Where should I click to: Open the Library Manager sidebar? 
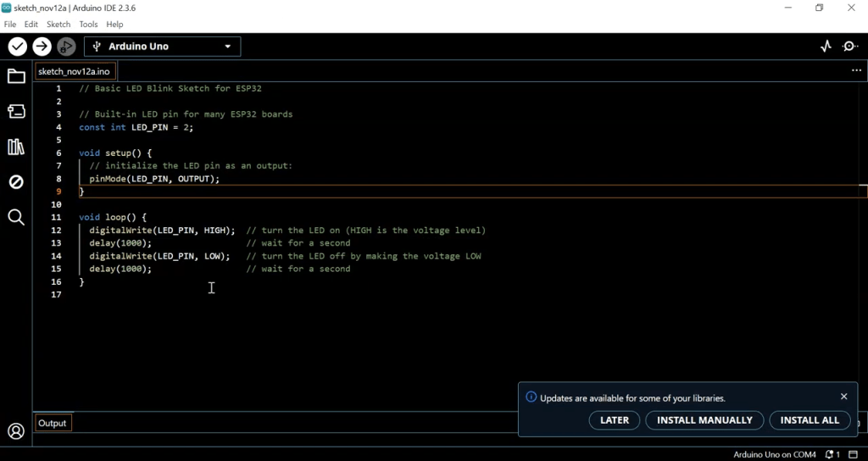(16, 147)
